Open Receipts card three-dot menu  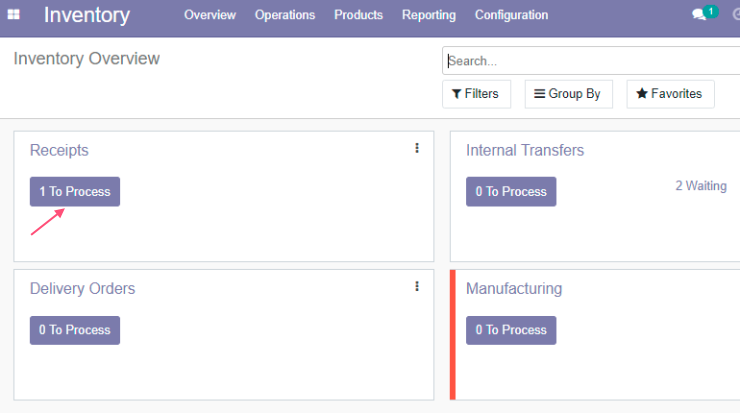pos(417,148)
